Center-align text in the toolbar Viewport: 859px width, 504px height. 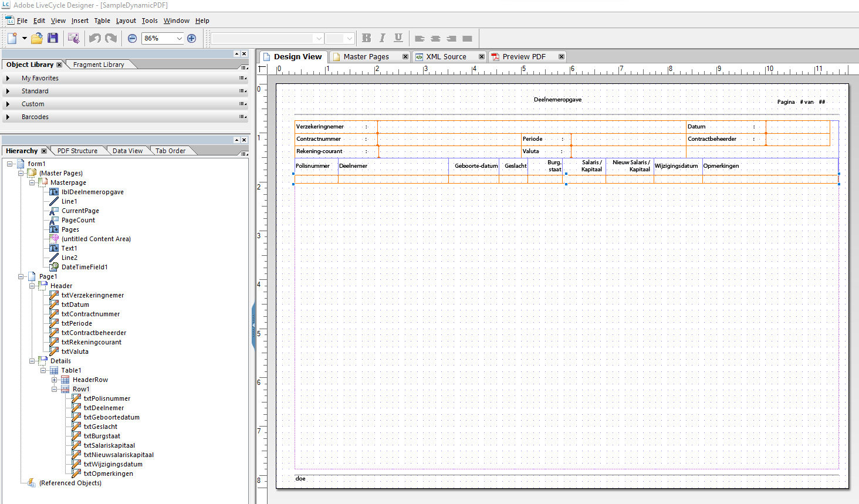tap(435, 38)
